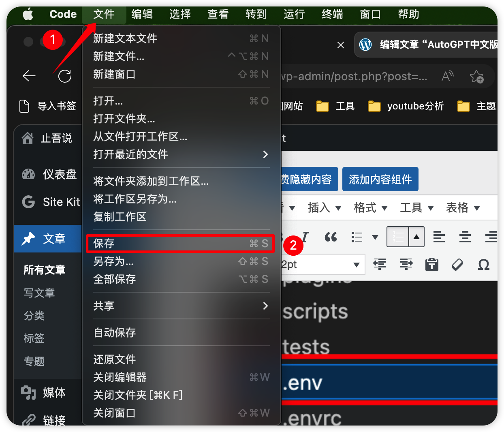Viewport: 504px width, 432px height.
Task: Click the 隐藏内容 button
Action: click(x=310, y=179)
